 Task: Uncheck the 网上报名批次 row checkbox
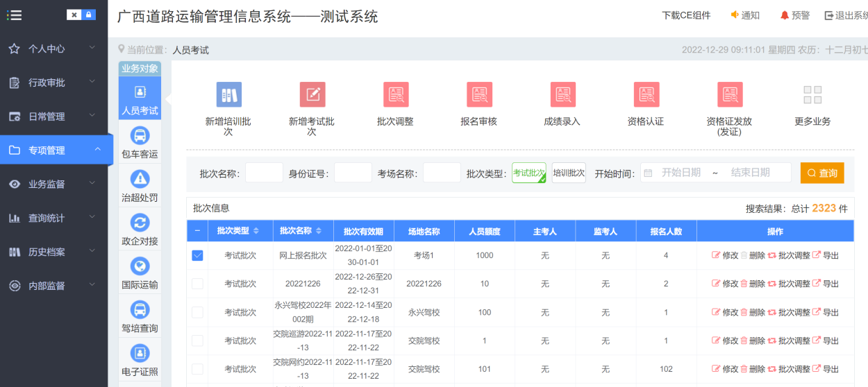[x=197, y=255]
